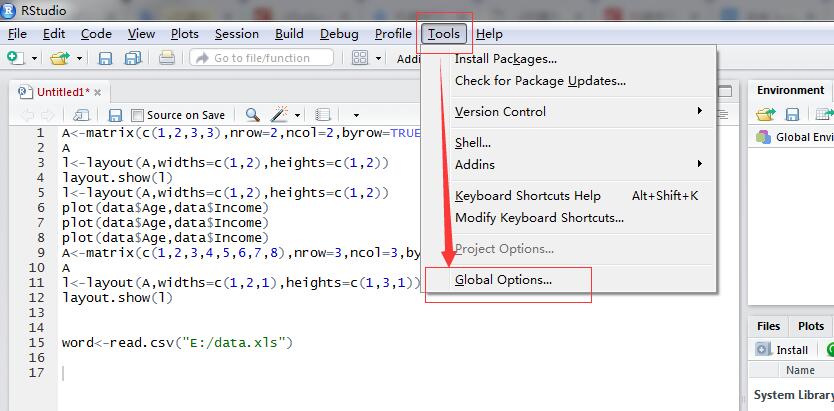The height and width of the screenshot is (411, 834).
Task: Open the File menu
Action: point(17,34)
